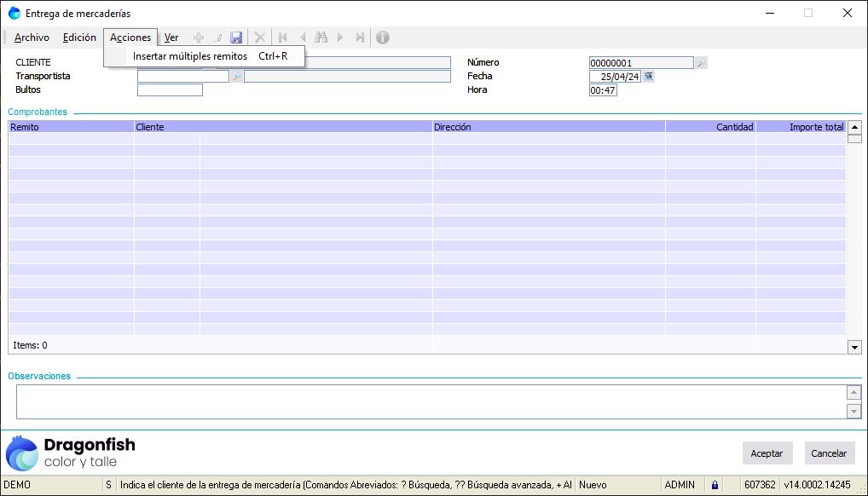868x496 pixels.
Task: Click the Bultos input field
Action: click(x=170, y=89)
